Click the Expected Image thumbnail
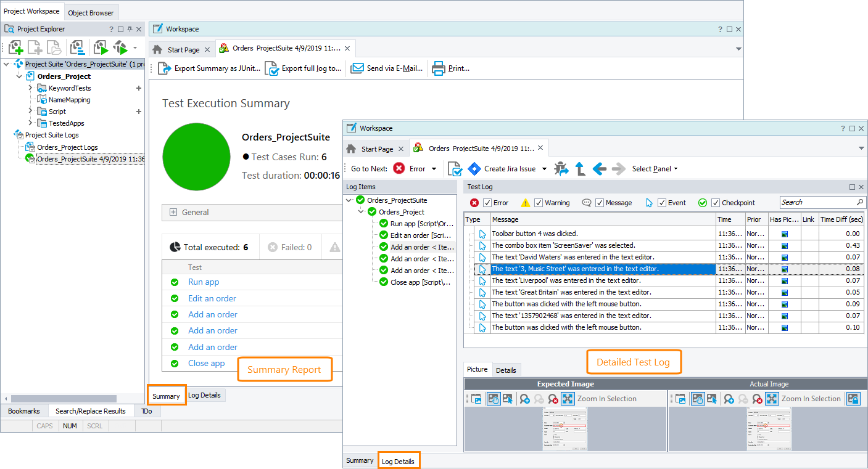The height and width of the screenshot is (469, 868). point(566,428)
